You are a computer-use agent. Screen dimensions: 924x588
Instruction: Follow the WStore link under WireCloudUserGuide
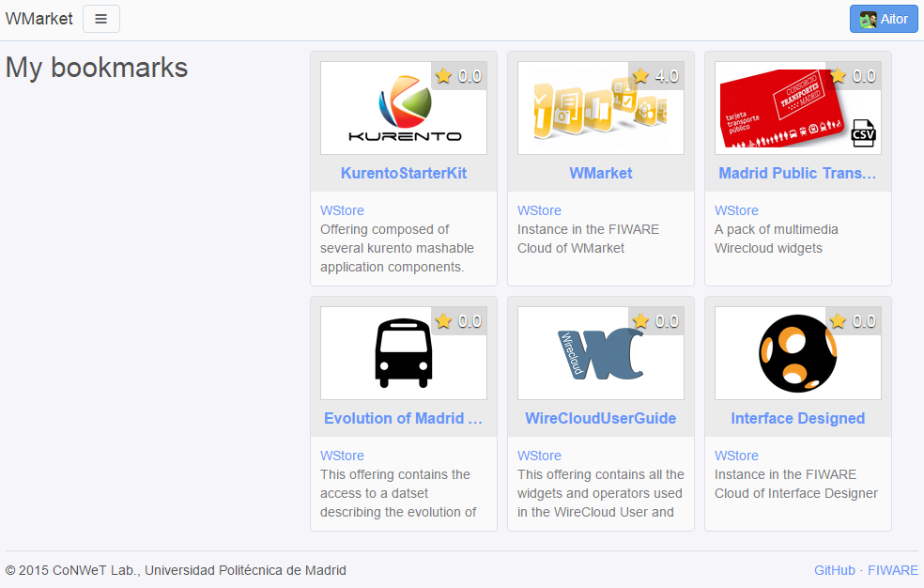(x=539, y=456)
